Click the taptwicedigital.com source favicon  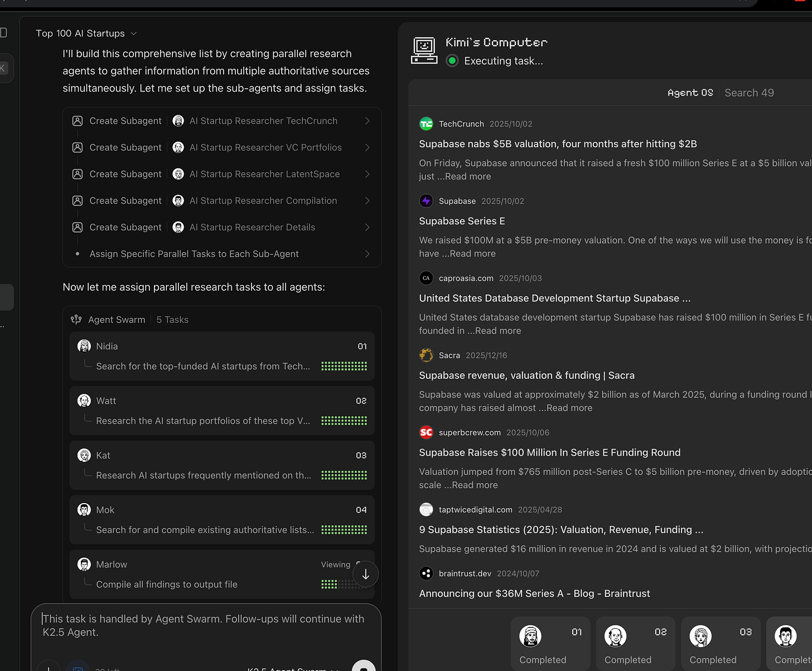tap(426, 509)
